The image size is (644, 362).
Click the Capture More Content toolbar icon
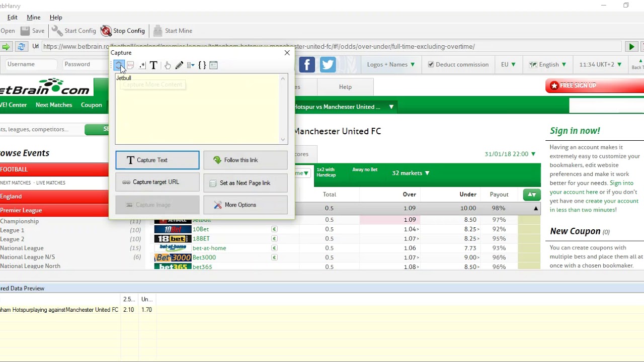[119, 65]
